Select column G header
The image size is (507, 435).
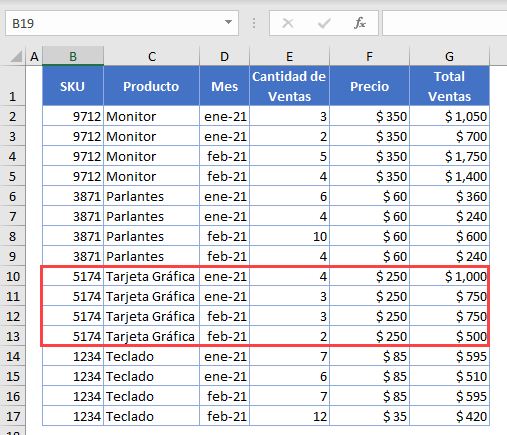[449, 56]
